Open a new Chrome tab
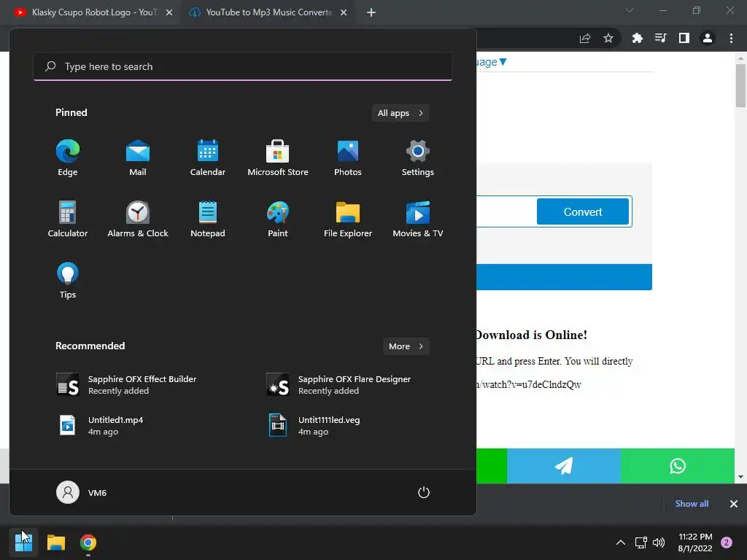This screenshot has height=560, width=747. 371,12
